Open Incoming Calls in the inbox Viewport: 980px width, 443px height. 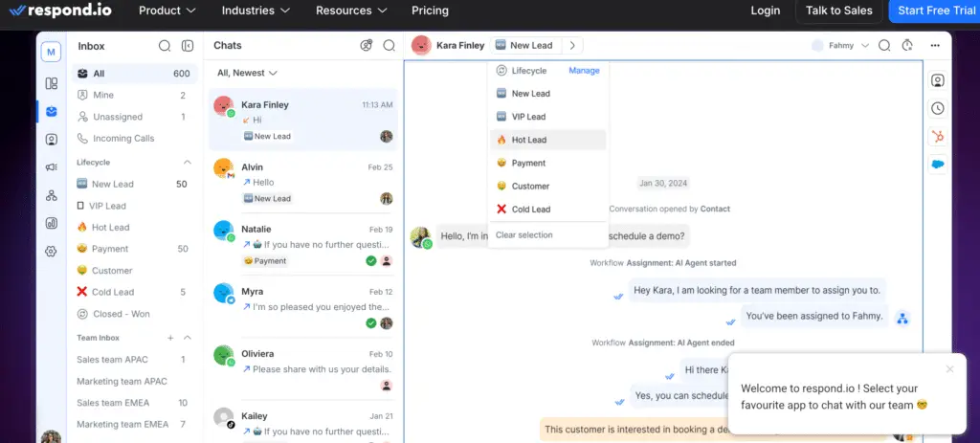coord(134,138)
